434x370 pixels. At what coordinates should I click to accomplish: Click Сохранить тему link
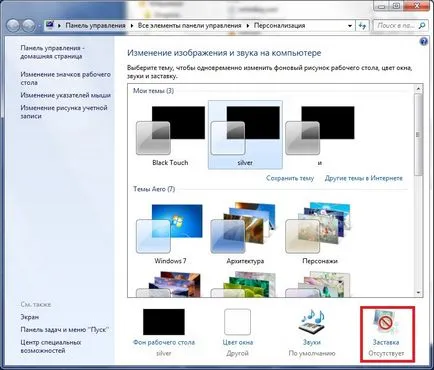coord(290,178)
